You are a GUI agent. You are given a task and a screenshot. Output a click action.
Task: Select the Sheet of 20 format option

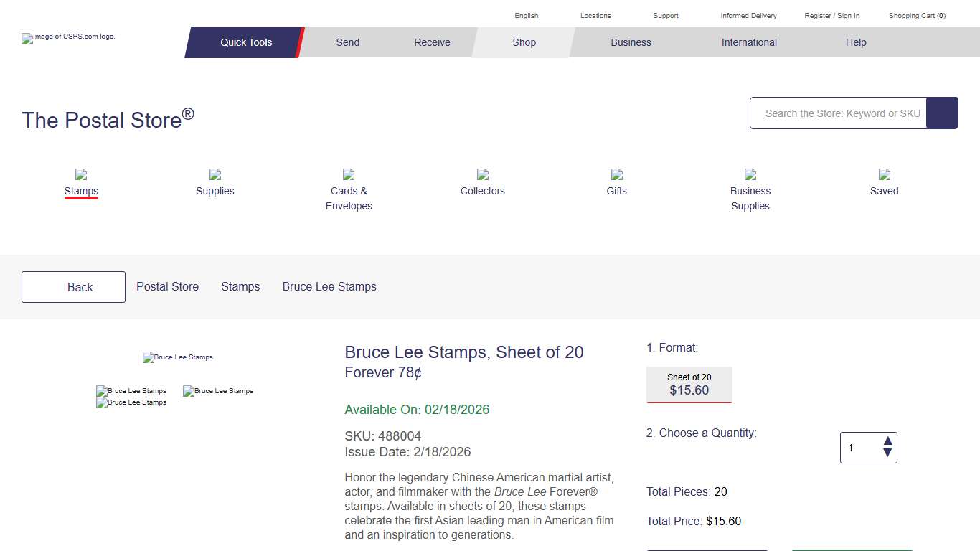689,384
